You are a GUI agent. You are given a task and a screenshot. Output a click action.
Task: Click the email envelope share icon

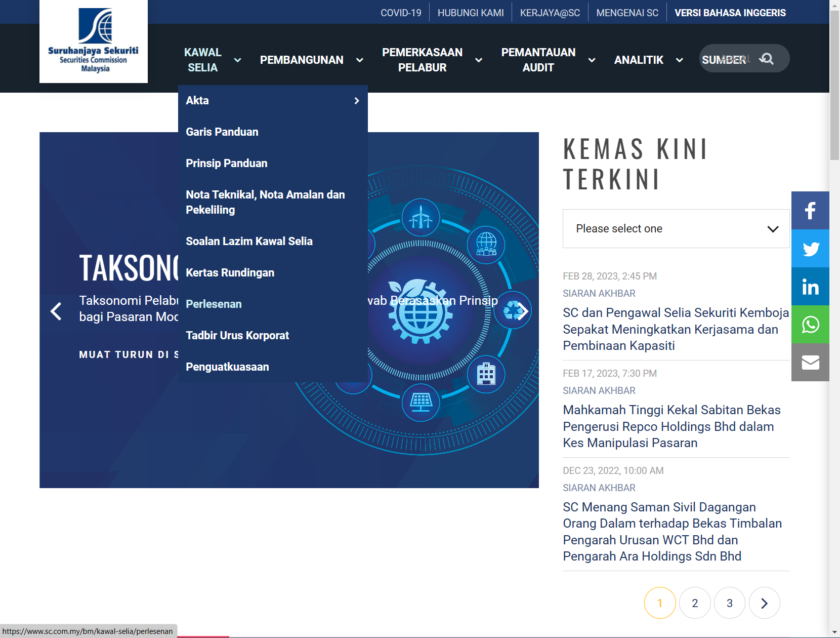[x=810, y=363]
